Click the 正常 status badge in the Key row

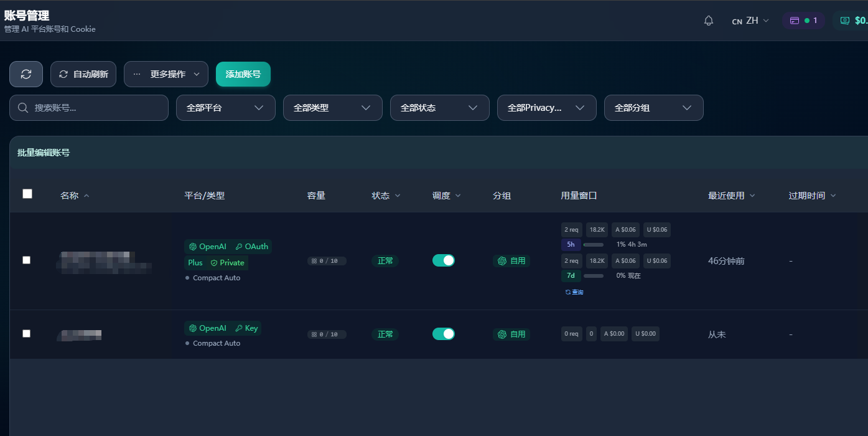(x=385, y=334)
